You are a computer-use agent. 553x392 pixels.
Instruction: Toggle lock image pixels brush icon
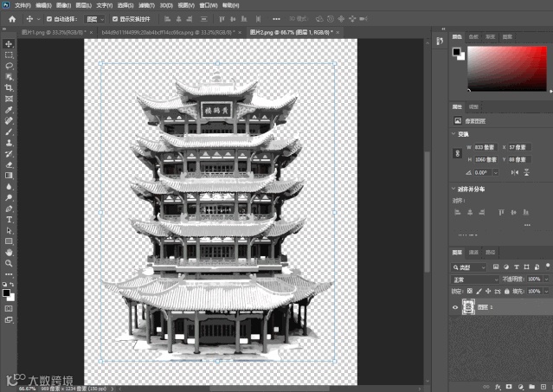[x=479, y=291]
